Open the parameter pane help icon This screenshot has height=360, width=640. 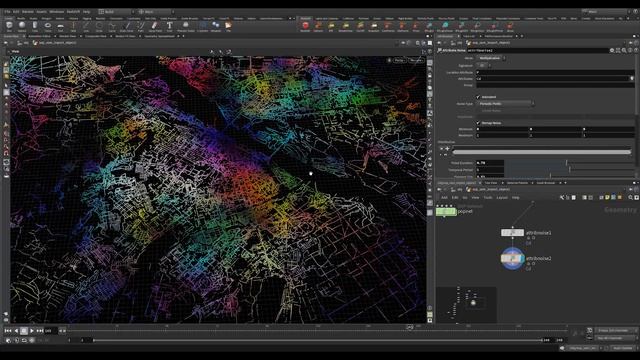(636, 50)
